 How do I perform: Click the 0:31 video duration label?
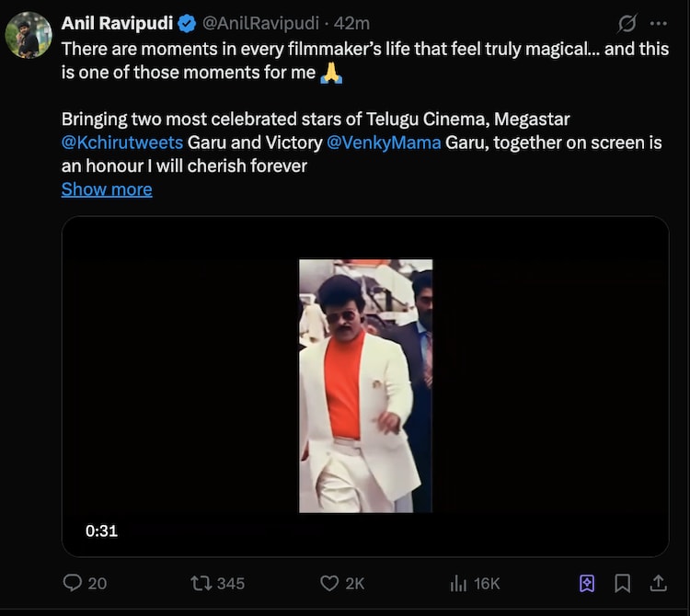coord(101,530)
